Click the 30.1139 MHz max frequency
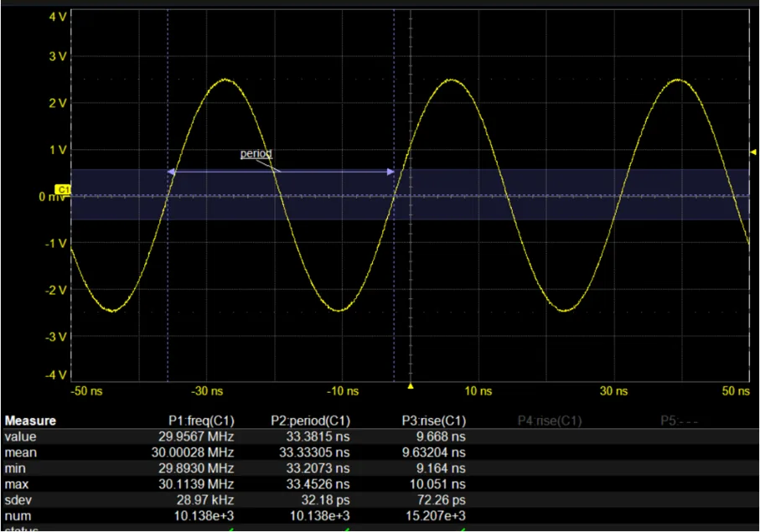Image resolution: width=760 pixels, height=532 pixels. point(196,484)
